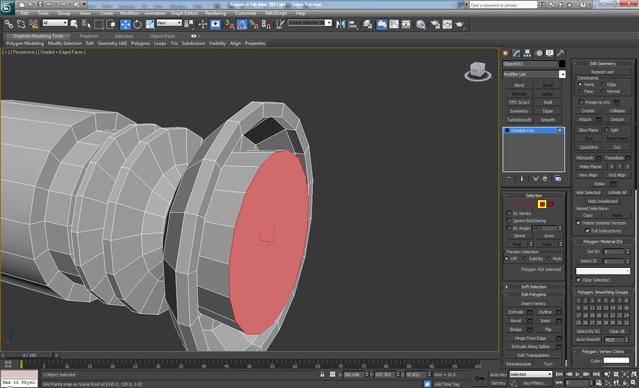Click the Unlink Selection tool

coord(21,24)
